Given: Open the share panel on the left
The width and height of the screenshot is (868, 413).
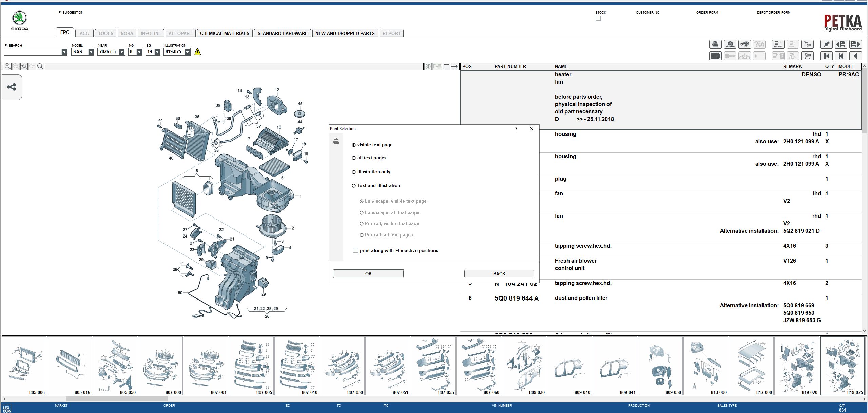Looking at the screenshot, I should point(11,87).
